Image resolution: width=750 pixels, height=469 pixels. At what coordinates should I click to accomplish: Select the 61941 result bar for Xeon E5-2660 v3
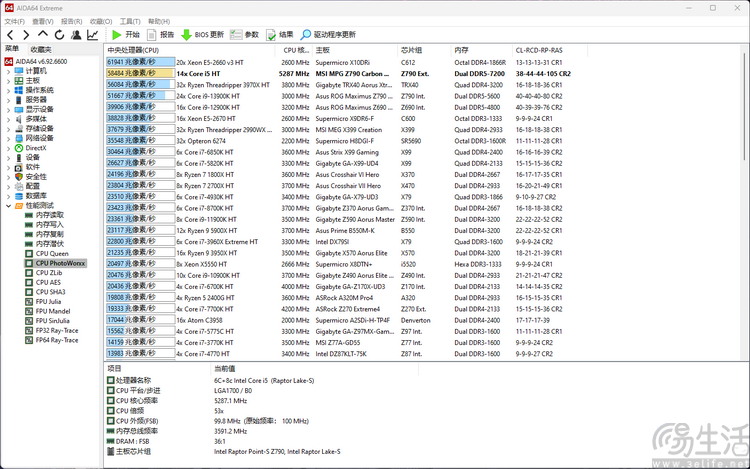141,62
